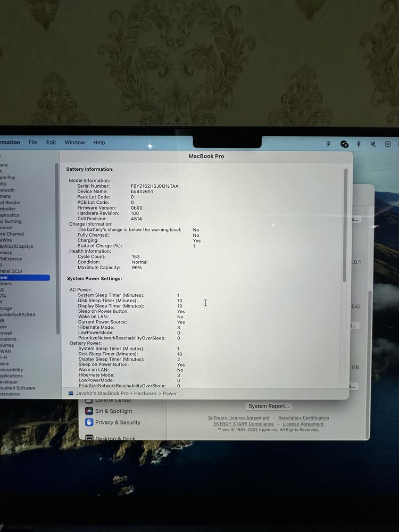Open the System Information app menu

[10, 142]
